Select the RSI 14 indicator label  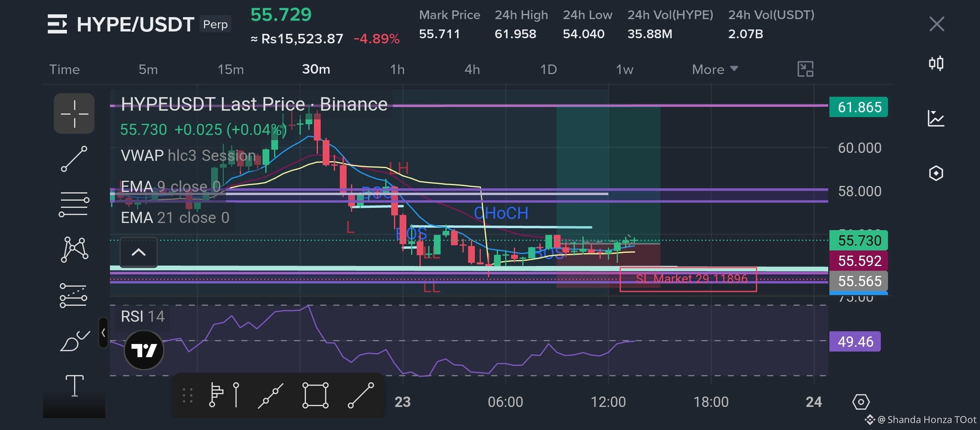click(x=143, y=317)
